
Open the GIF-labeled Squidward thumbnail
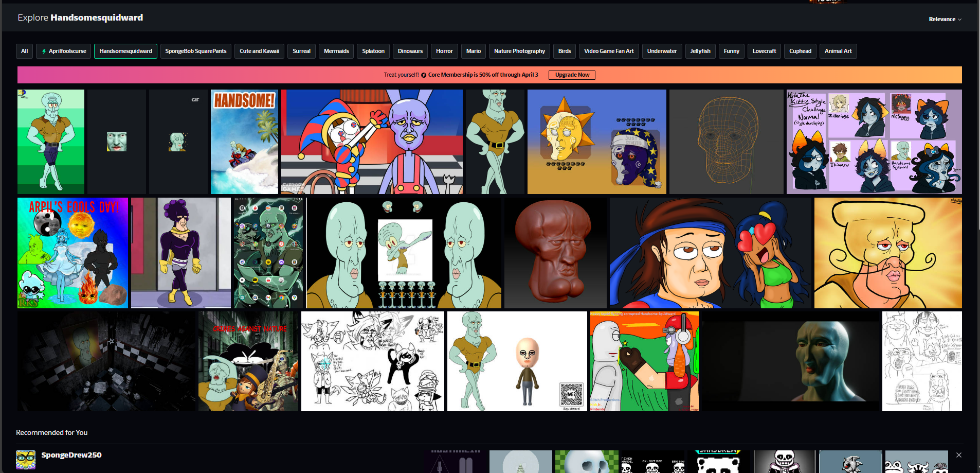click(178, 142)
